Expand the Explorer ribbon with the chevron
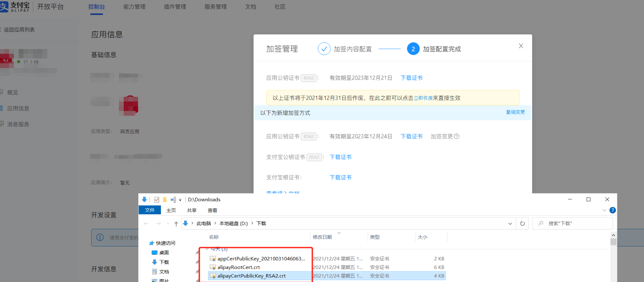The image size is (644, 282). [x=604, y=210]
